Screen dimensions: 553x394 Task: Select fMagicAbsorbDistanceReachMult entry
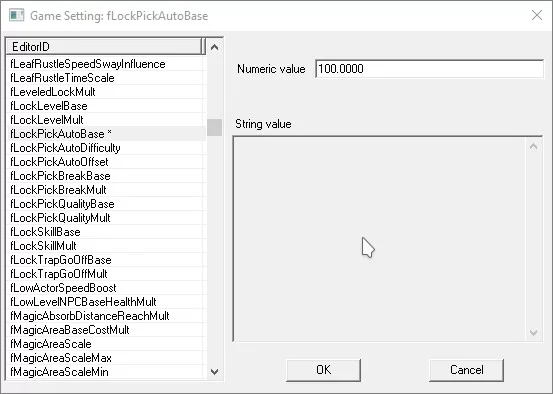click(x=106, y=316)
